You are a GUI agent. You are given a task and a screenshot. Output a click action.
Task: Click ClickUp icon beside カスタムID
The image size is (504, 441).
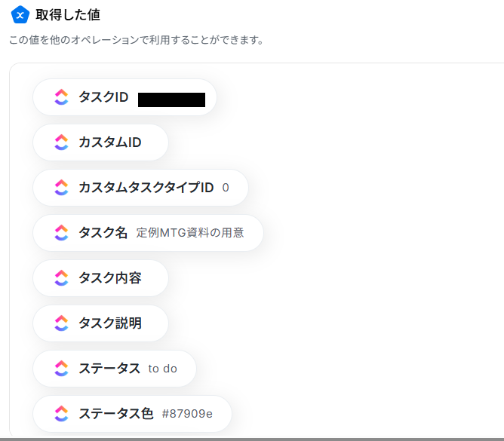[x=62, y=142]
